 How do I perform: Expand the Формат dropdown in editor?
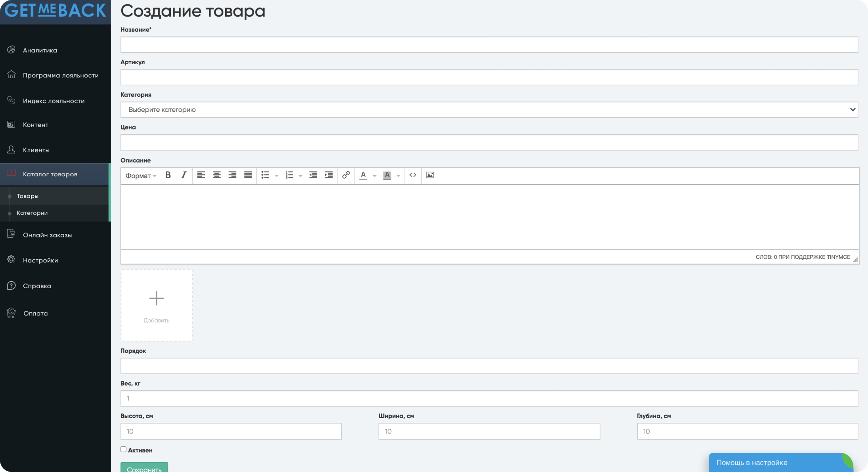140,175
